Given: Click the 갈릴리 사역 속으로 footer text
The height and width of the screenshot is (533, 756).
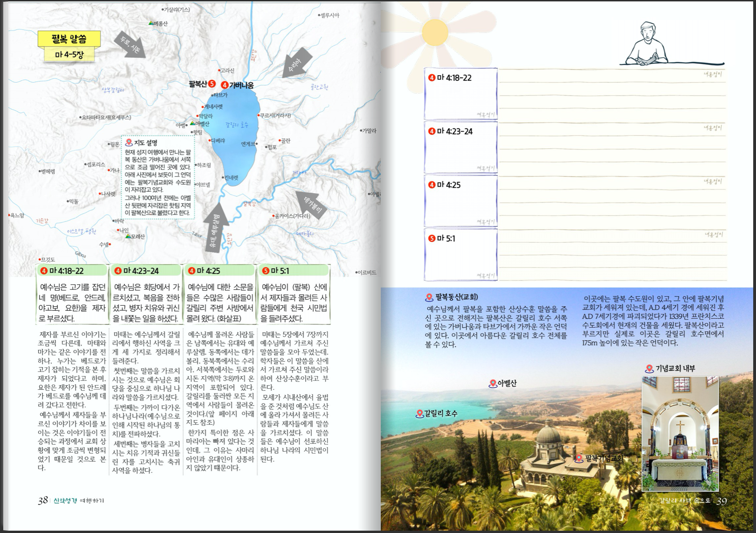Looking at the screenshot, I should [x=685, y=501].
